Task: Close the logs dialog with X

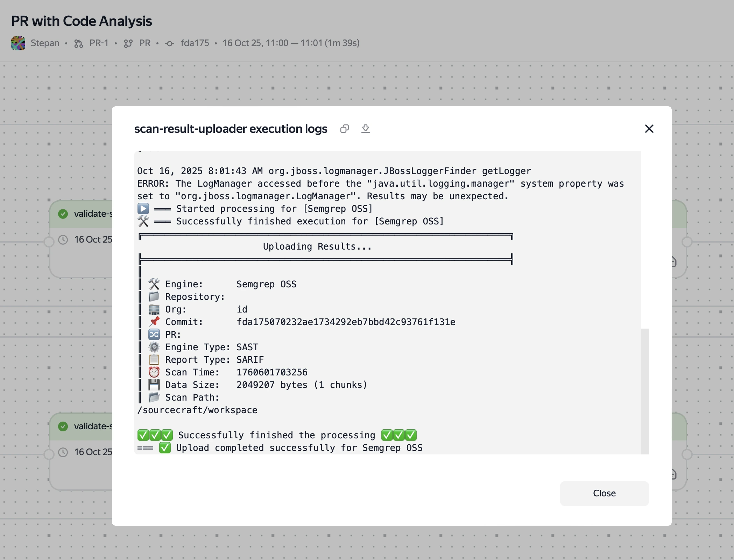Action: click(649, 129)
